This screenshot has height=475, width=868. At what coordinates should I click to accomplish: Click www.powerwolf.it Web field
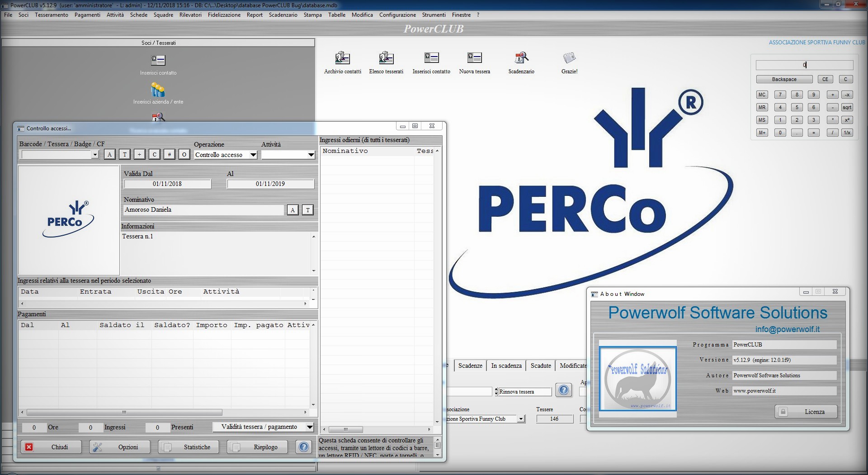[784, 391]
